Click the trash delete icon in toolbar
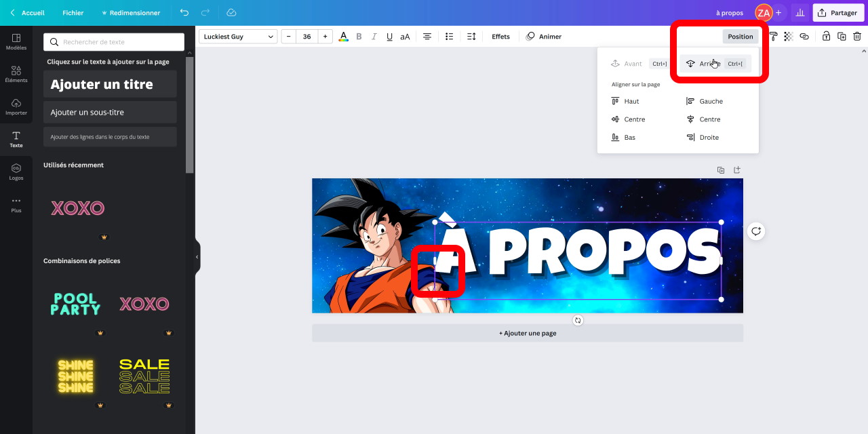This screenshot has width=868, height=434. click(x=857, y=37)
